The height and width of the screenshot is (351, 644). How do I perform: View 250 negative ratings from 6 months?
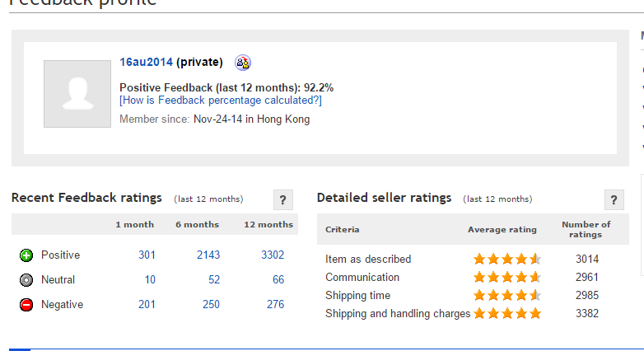click(x=211, y=304)
